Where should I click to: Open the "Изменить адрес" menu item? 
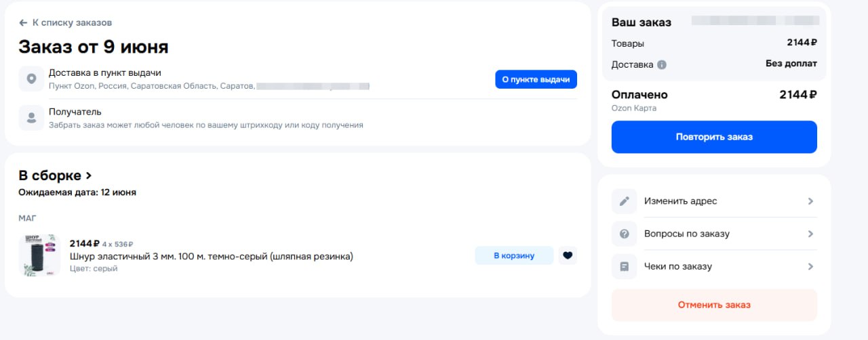680,201
